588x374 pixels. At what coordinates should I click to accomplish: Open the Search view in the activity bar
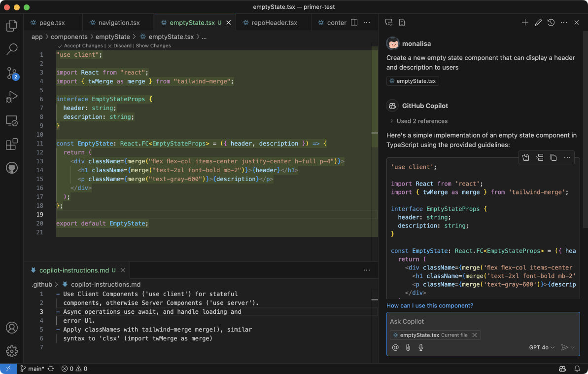coord(11,49)
